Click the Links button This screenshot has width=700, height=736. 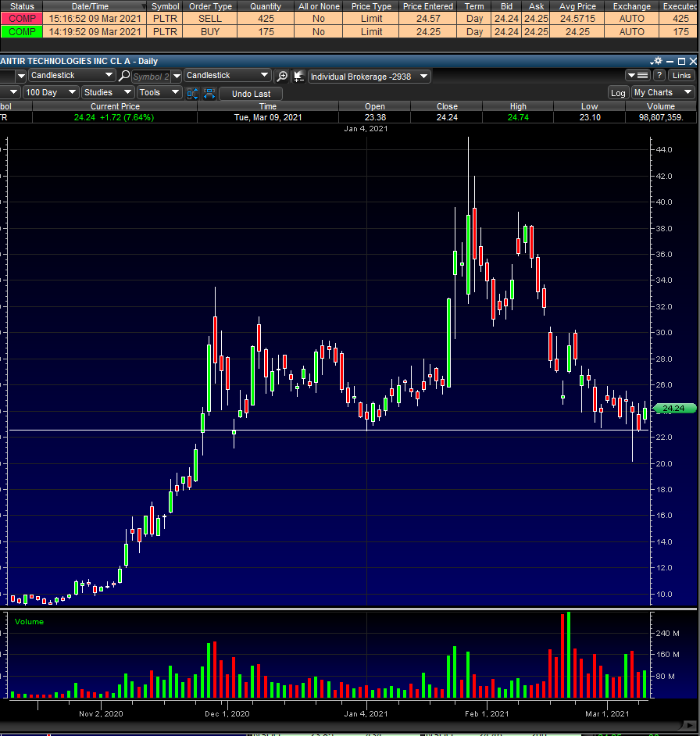coord(681,75)
